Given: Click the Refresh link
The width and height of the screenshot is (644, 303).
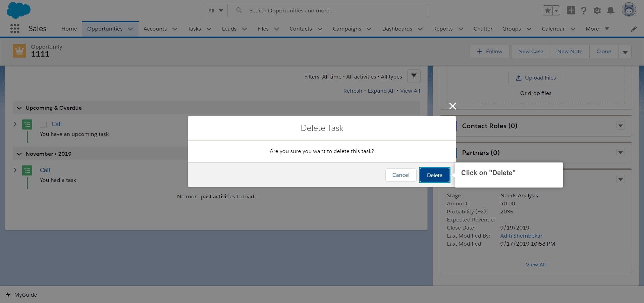Looking at the screenshot, I should pos(353,91).
